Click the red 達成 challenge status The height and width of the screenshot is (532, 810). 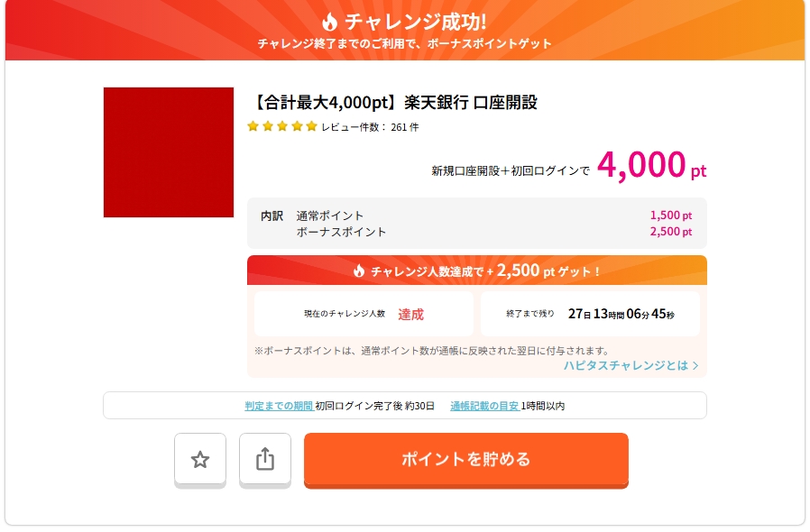pyautogui.click(x=410, y=315)
